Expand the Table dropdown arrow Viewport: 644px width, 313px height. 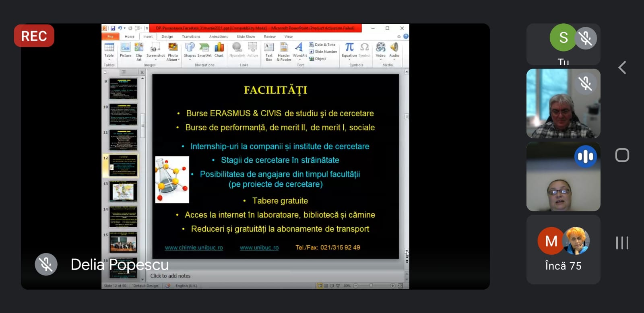109,60
